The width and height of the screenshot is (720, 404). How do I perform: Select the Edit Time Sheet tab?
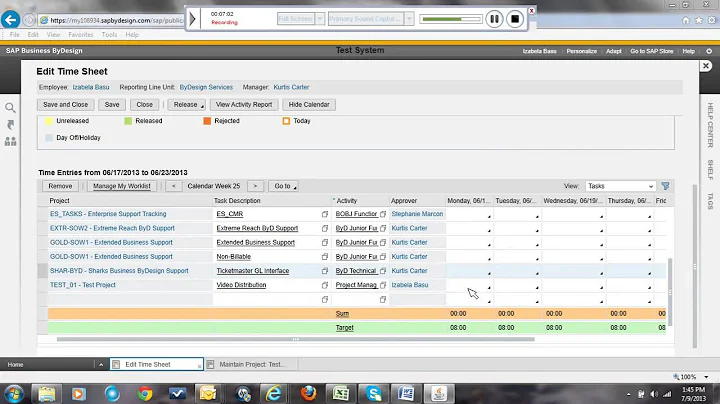click(x=156, y=365)
